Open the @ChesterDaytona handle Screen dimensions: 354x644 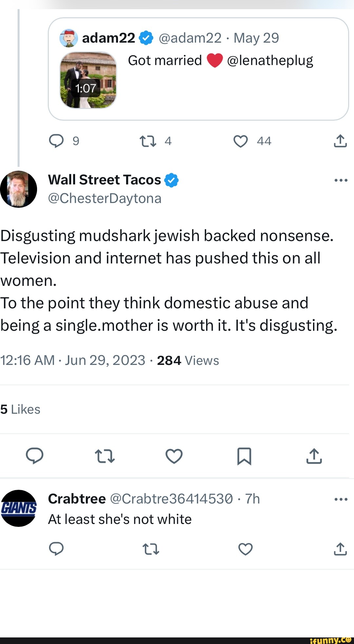[x=105, y=198]
